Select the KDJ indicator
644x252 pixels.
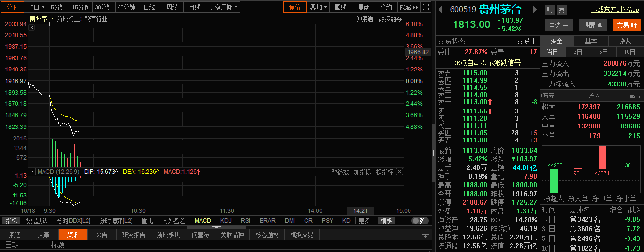click(x=226, y=221)
